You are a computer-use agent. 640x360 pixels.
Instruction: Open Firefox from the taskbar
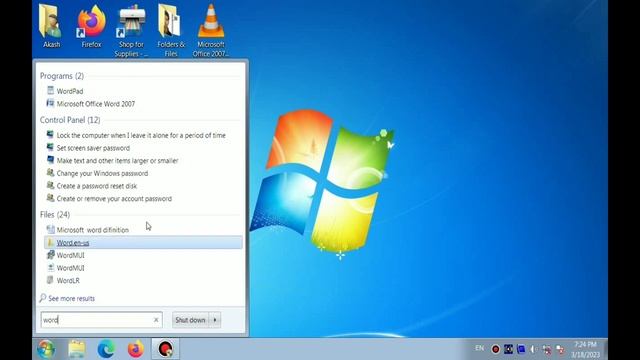pyautogui.click(x=136, y=349)
